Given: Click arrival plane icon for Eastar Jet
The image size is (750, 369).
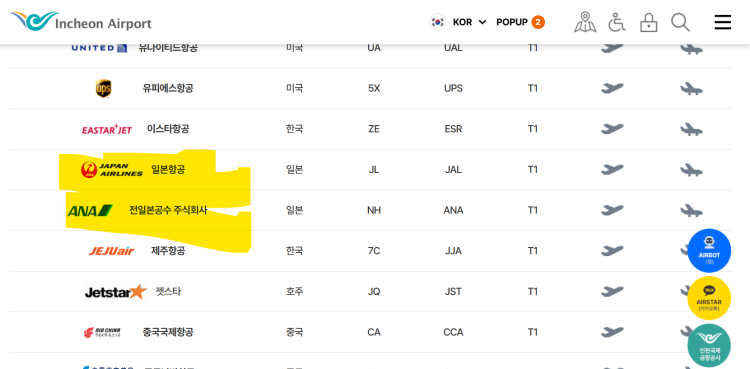Looking at the screenshot, I should (x=691, y=129).
